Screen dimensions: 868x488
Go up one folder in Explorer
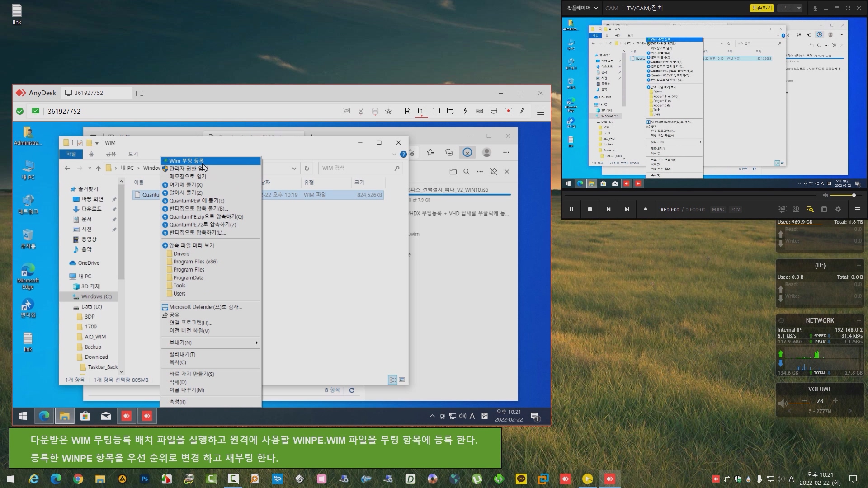(98, 168)
